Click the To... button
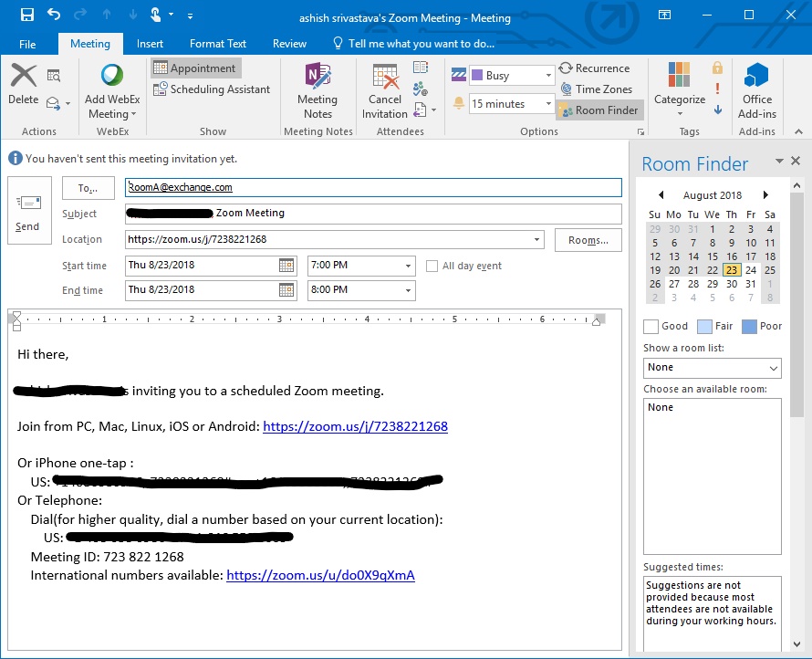 point(88,188)
